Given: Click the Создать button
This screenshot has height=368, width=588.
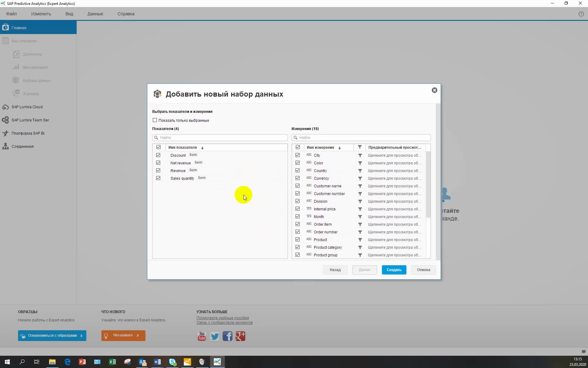Looking at the screenshot, I should pyautogui.click(x=394, y=270).
